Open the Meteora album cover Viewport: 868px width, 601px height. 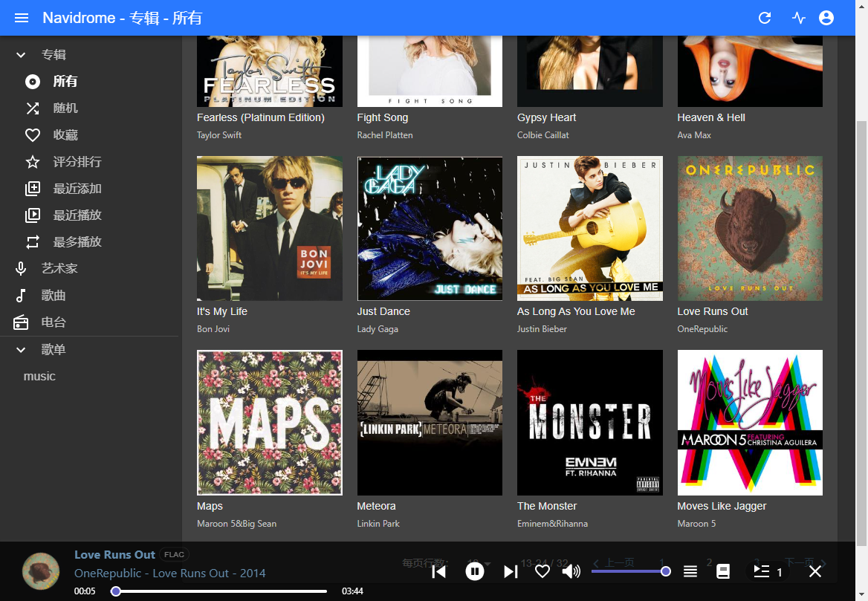430,422
